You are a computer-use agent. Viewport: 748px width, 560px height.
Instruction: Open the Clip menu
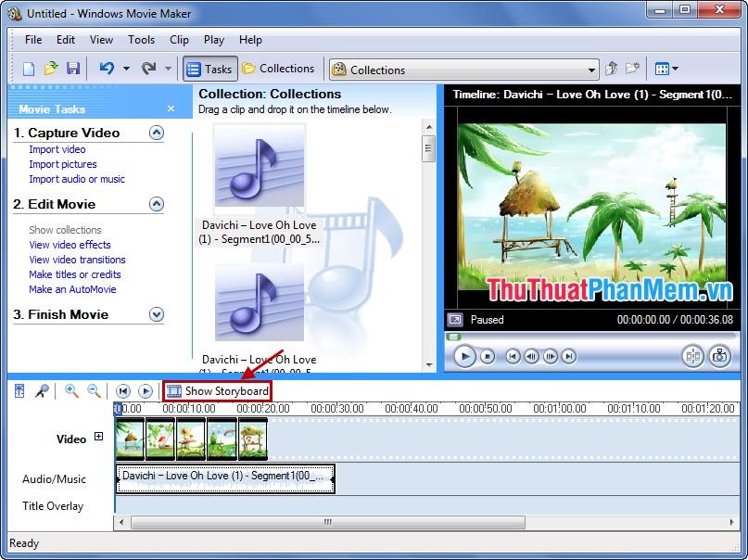click(179, 40)
